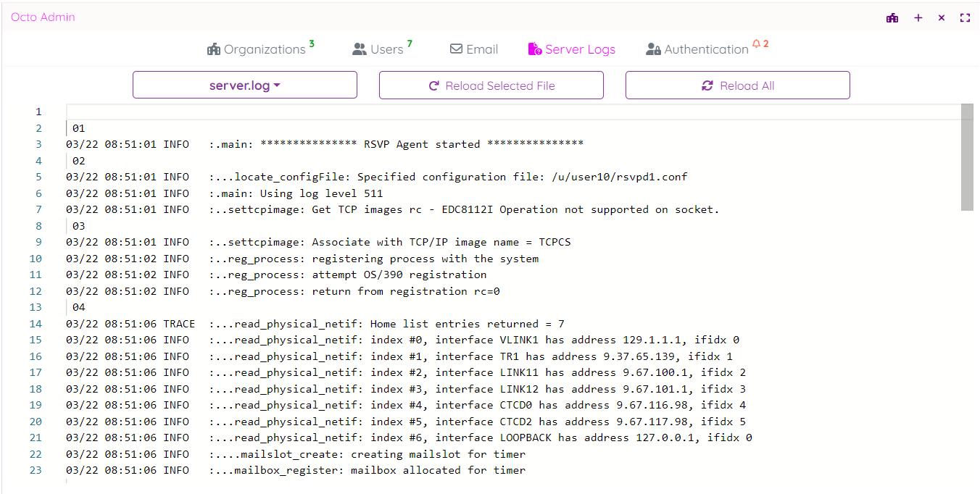
Task: Click the envelope icon of Email tab
Action: click(x=456, y=49)
